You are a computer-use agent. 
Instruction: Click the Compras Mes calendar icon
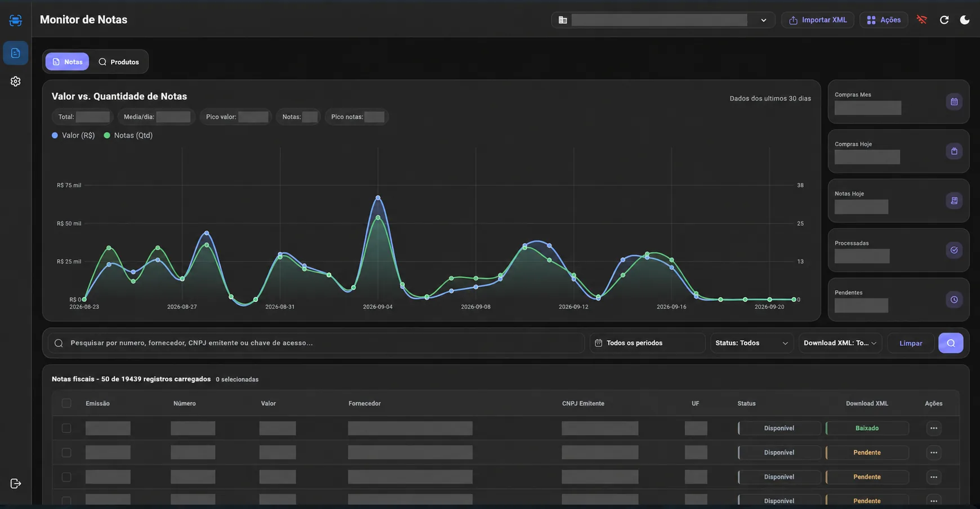pyautogui.click(x=954, y=102)
